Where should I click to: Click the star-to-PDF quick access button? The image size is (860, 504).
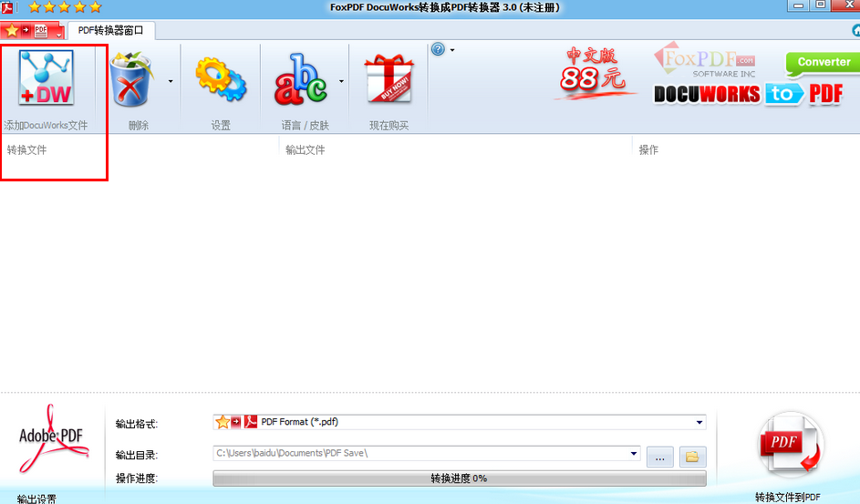26,31
